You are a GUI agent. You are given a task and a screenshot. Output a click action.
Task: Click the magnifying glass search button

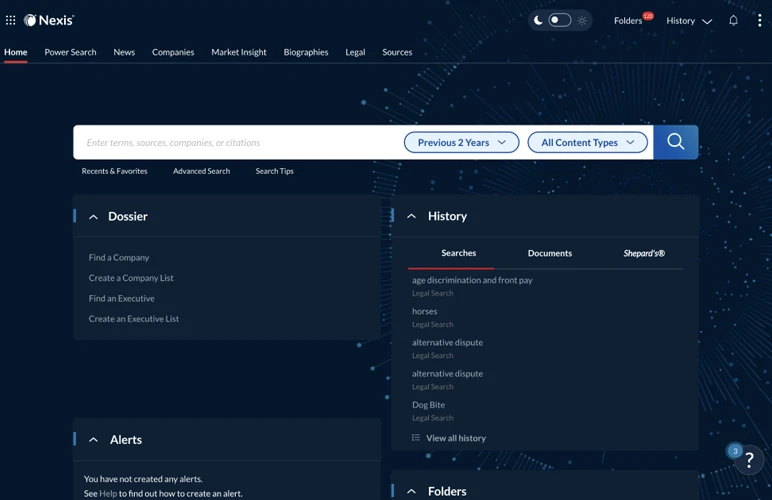[675, 142]
